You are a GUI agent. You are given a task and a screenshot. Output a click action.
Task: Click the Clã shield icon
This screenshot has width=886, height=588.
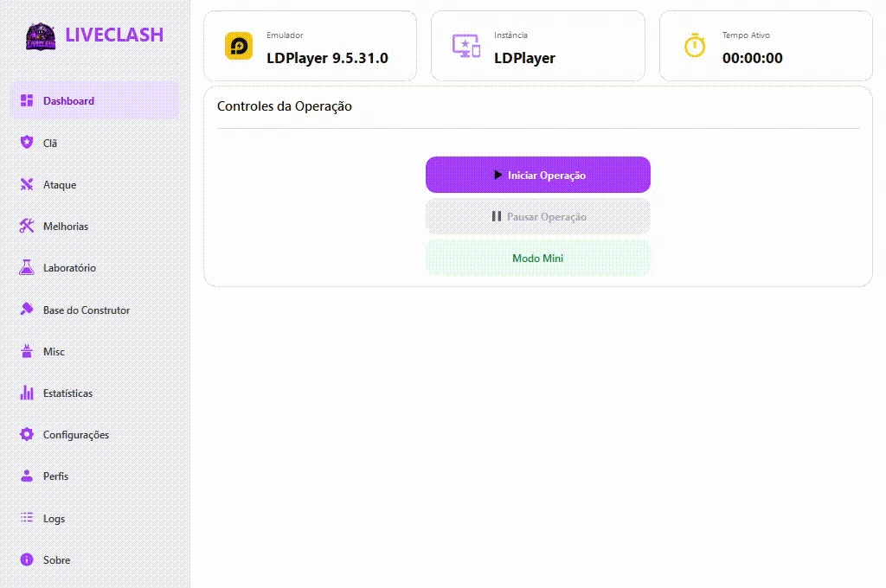click(x=27, y=142)
